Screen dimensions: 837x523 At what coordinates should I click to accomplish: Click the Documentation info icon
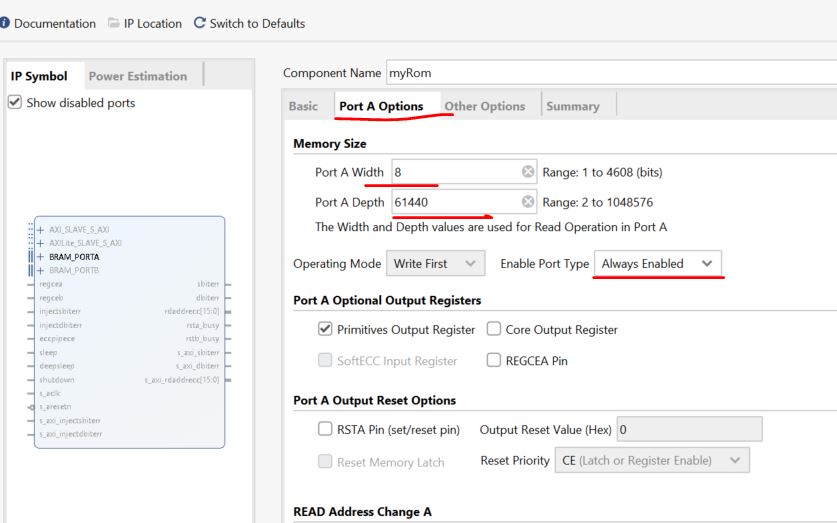click(x=5, y=23)
